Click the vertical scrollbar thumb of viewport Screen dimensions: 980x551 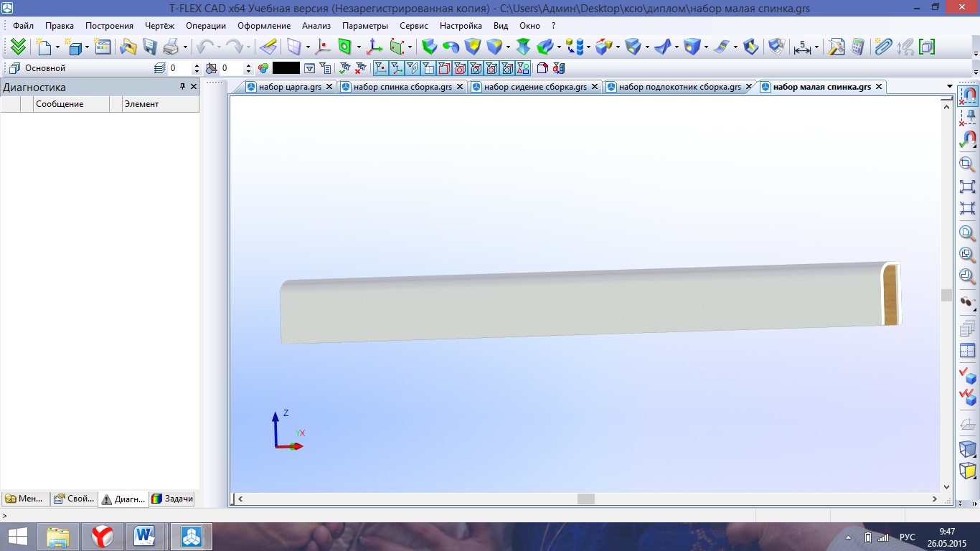(946, 295)
